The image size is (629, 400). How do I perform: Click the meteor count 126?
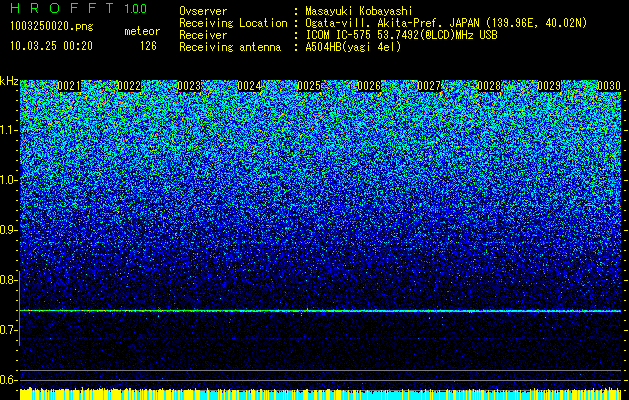pos(148,46)
